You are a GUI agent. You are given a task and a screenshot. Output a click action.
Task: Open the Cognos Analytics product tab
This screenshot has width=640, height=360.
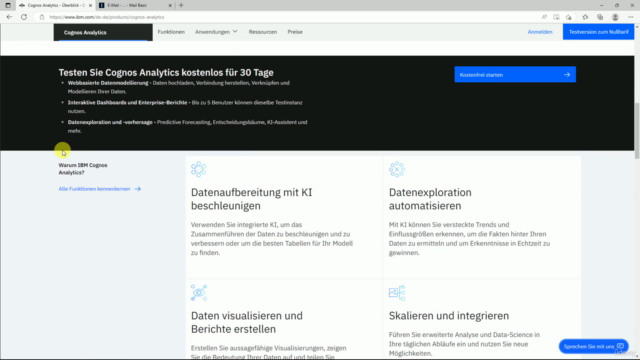(103, 32)
